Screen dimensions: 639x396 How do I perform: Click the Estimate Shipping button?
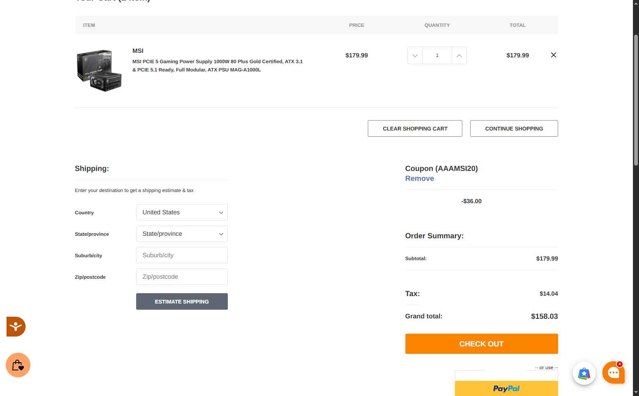(x=182, y=301)
